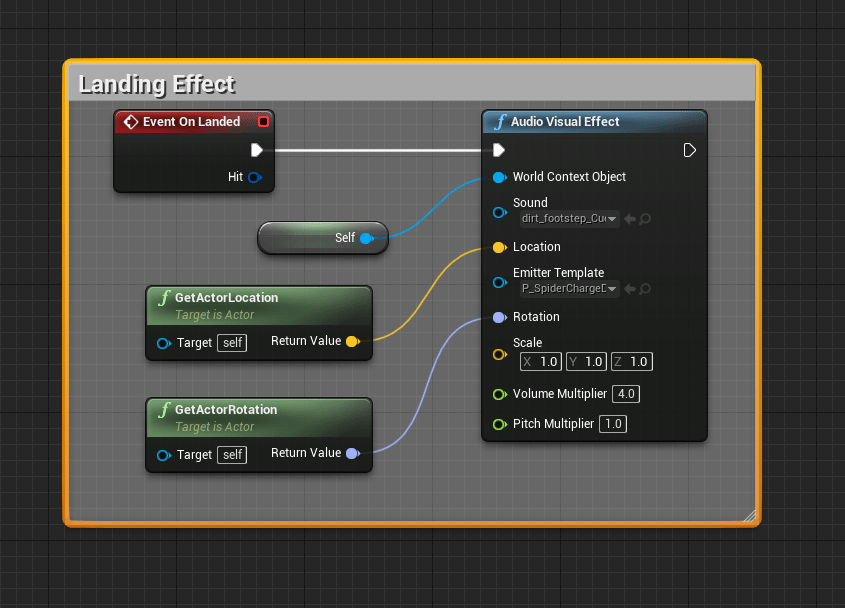Click the Emitter Template browse magnifier icon
Screen dimensions: 845x608
click(645, 289)
